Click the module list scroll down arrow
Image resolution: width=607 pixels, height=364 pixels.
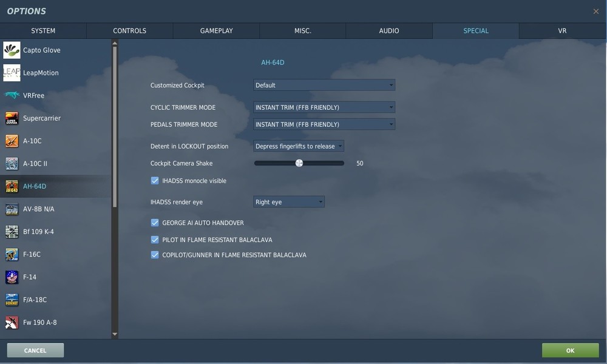(115, 334)
